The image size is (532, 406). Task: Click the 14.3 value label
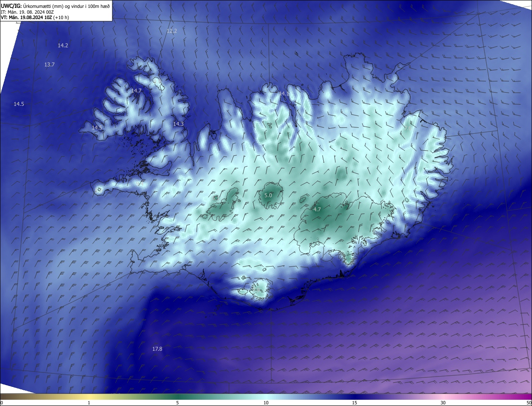point(178,124)
